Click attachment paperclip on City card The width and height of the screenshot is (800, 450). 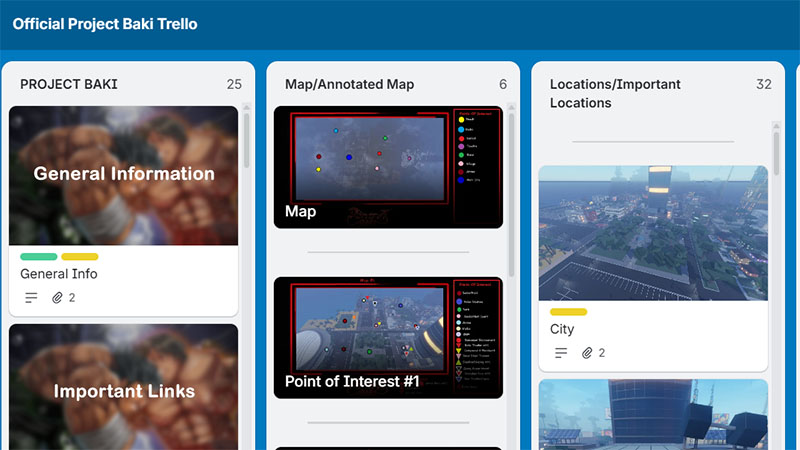pos(587,353)
